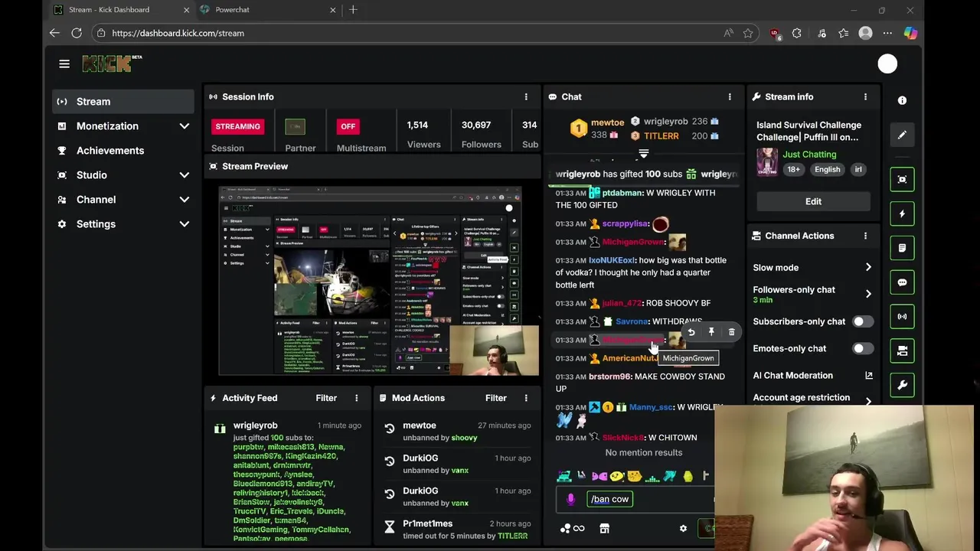Go to the Kick logo home
The image size is (980, 551).
coord(112,64)
